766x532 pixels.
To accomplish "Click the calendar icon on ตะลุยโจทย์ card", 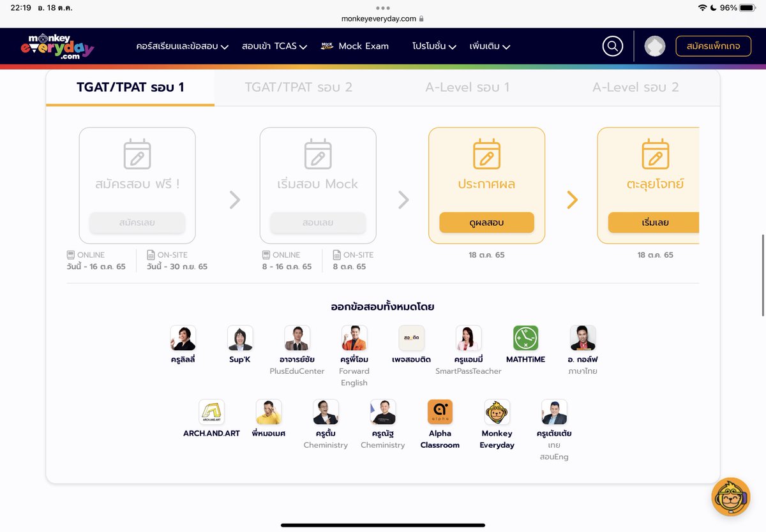I will (655, 154).
